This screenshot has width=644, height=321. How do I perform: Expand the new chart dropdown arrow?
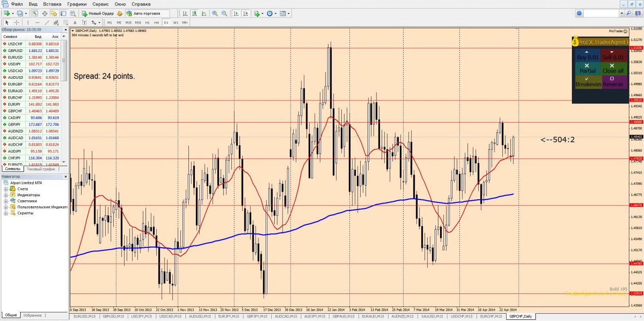(13, 13)
